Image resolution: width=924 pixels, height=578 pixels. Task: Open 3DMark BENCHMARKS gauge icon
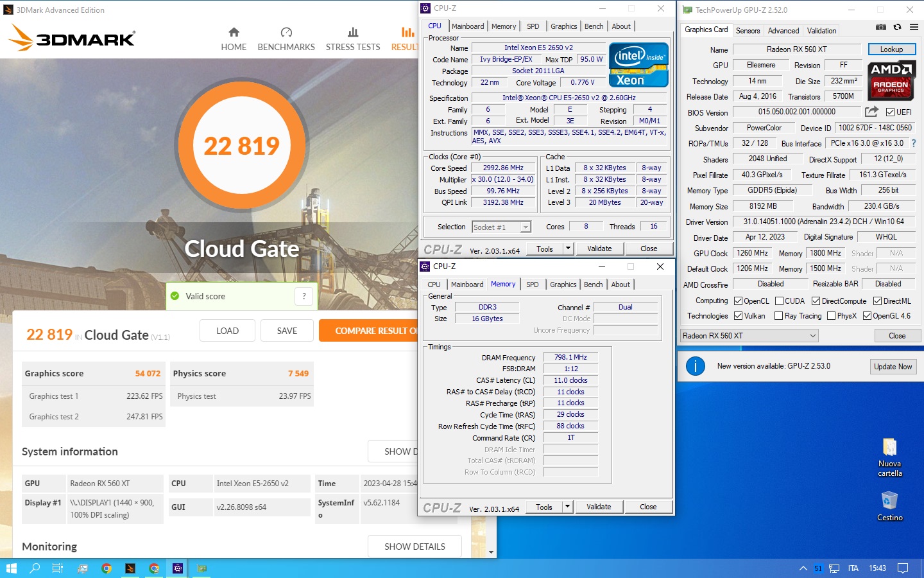click(286, 32)
